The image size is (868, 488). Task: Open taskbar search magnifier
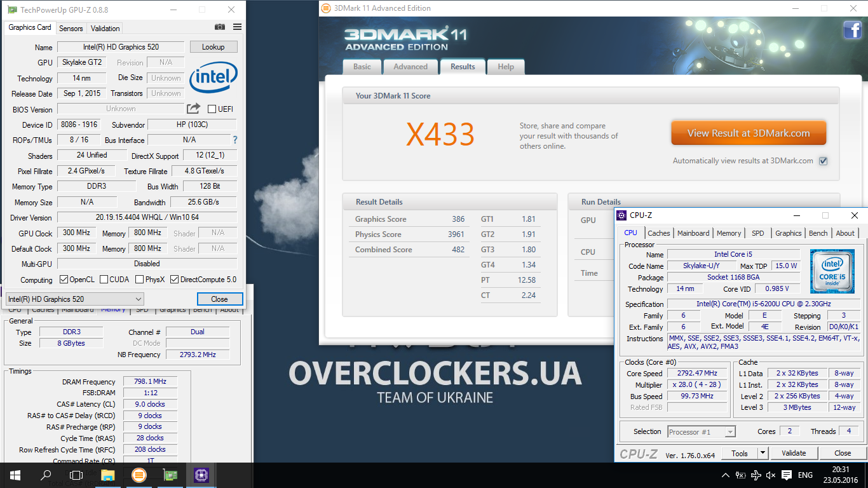pyautogui.click(x=46, y=475)
